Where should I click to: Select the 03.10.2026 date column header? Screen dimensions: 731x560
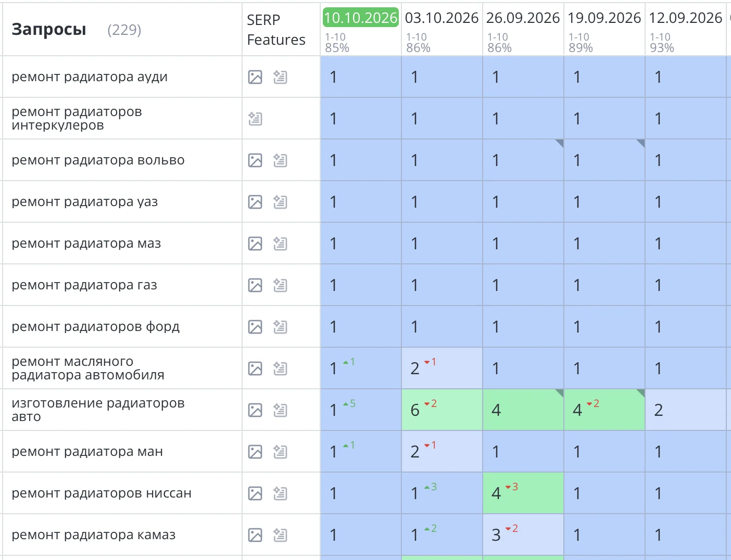coord(442,18)
